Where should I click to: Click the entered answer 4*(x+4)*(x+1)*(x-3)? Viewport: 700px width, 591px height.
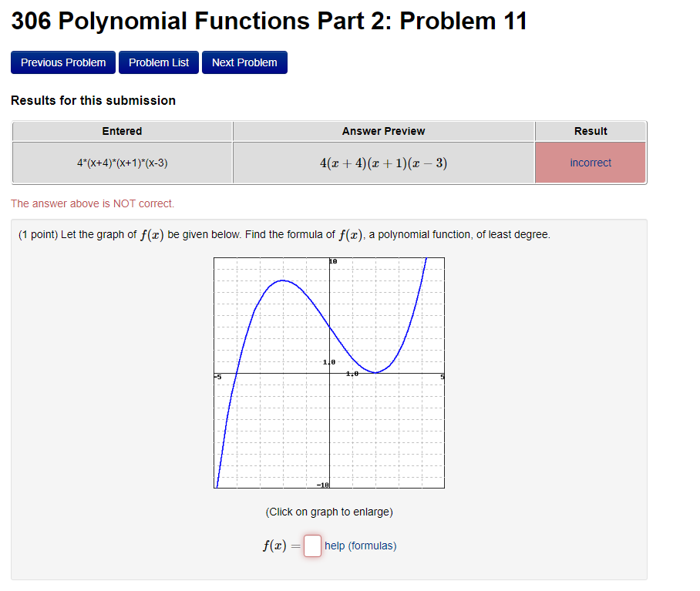click(122, 163)
